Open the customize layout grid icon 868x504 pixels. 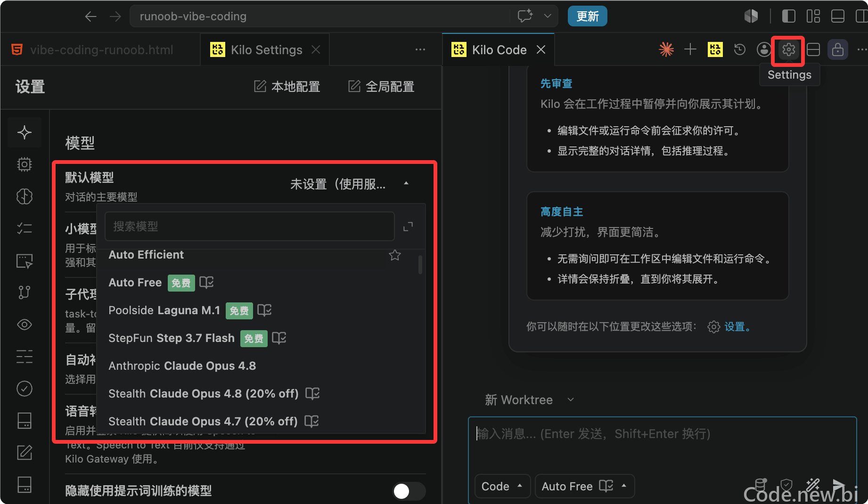(x=813, y=16)
